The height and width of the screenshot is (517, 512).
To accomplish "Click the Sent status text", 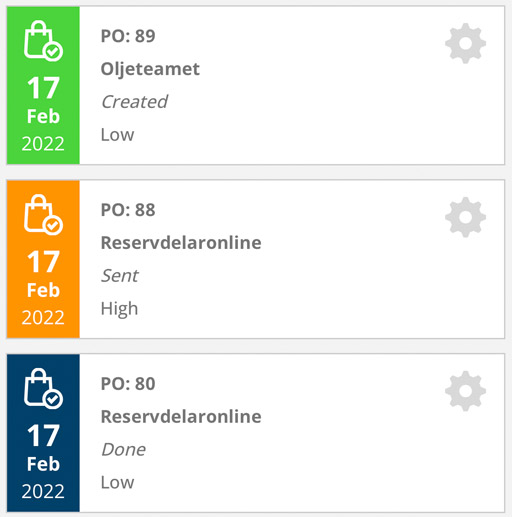I will click(120, 276).
